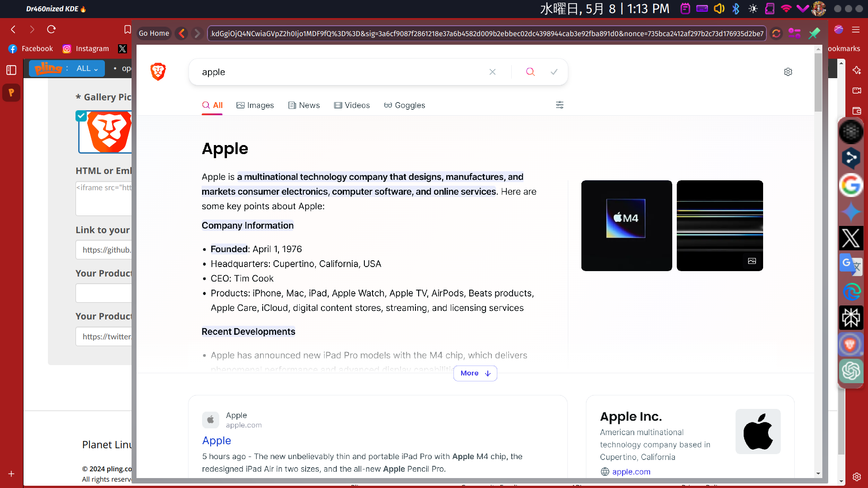The width and height of the screenshot is (868, 488).
Task: Select the All search tab
Action: (212, 105)
